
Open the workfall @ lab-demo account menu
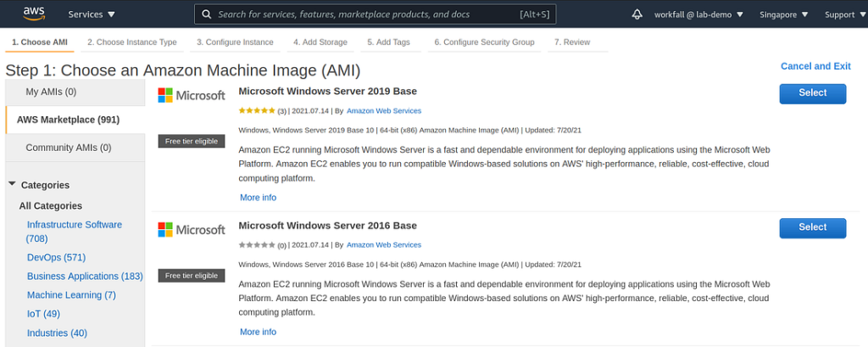(x=698, y=14)
